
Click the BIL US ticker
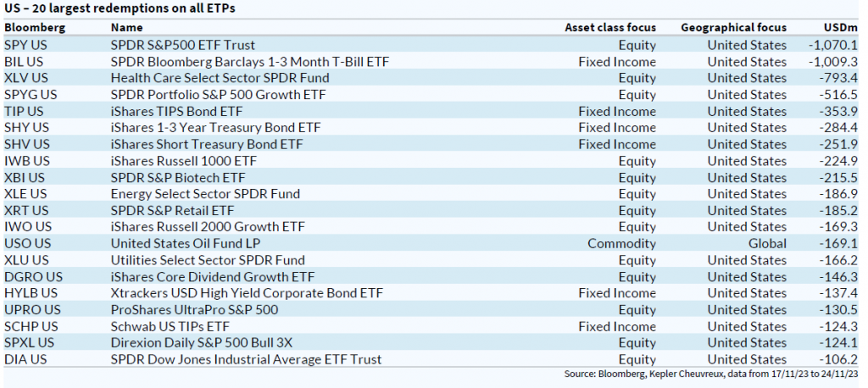(x=24, y=62)
